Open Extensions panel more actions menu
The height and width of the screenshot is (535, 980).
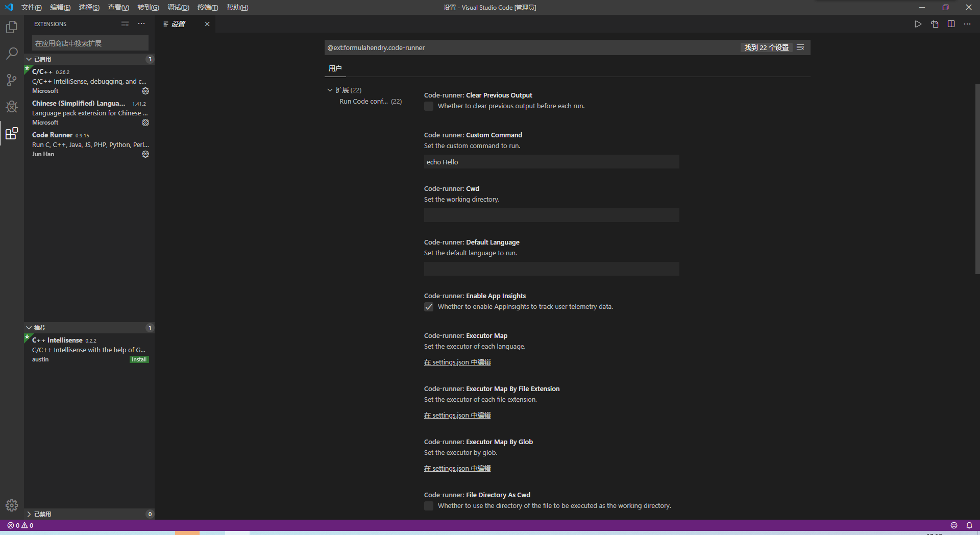click(141, 24)
